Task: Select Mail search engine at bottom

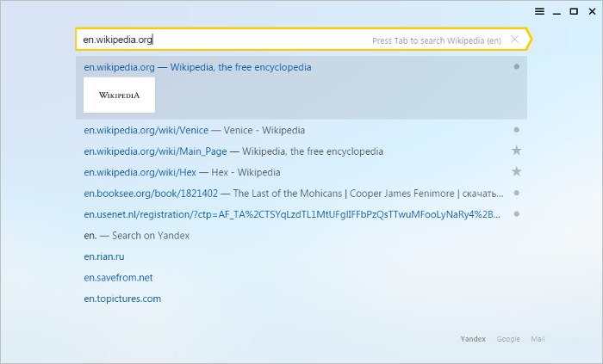Action: [x=538, y=339]
